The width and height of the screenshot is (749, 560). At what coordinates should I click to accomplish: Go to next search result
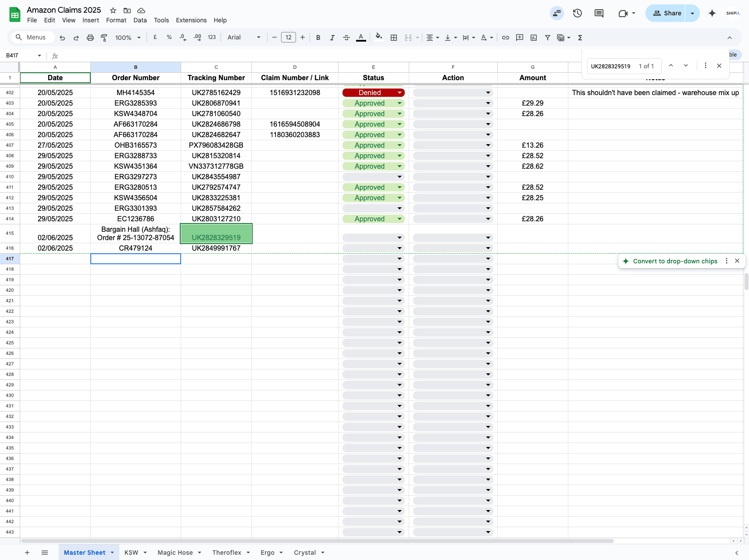click(x=686, y=66)
